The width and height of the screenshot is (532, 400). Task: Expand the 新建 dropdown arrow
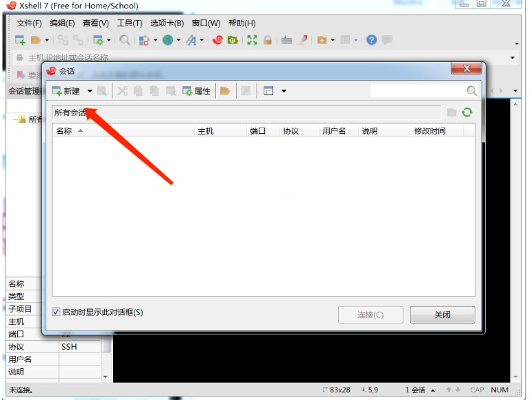click(x=90, y=91)
